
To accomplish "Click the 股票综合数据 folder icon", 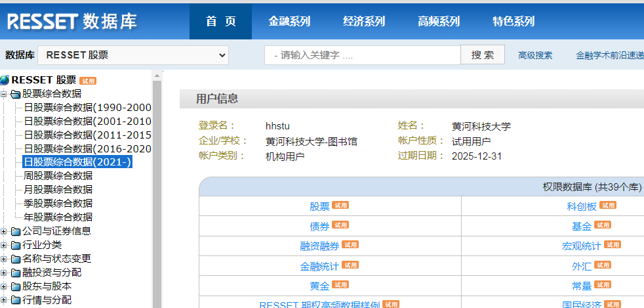I will pos(16,94).
